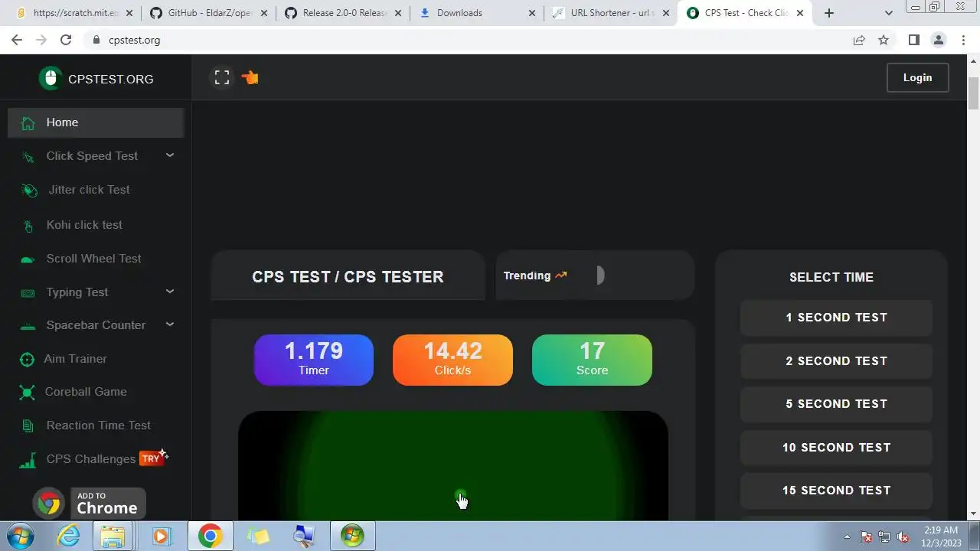Viewport: 980px width, 551px height.
Task: Click the Chrome logo in Add to Chrome
Action: (x=49, y=504)
